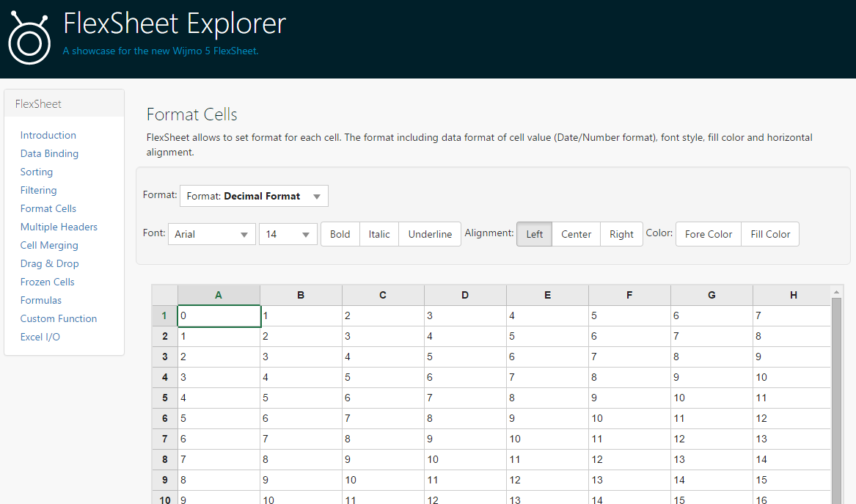Click the FlexSheet sidebar header
The image size is (856, 504).
pyautogui.click(x=65, y=103)
